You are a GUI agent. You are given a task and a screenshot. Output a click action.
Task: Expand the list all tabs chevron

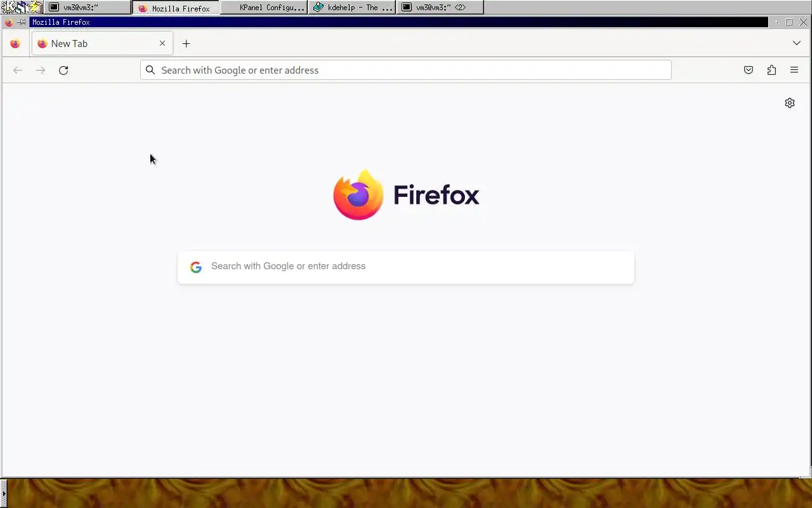[x=797, y=43]
